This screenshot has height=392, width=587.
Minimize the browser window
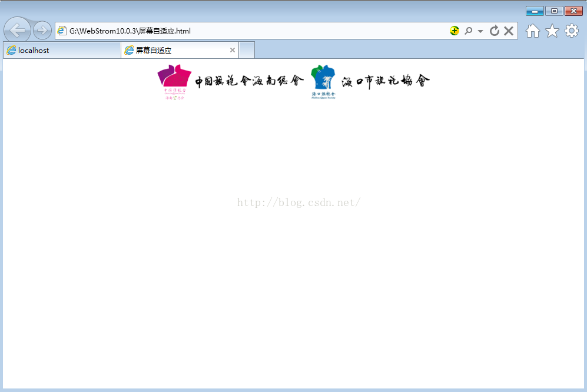pyautogui.click(x=535, y=11)
